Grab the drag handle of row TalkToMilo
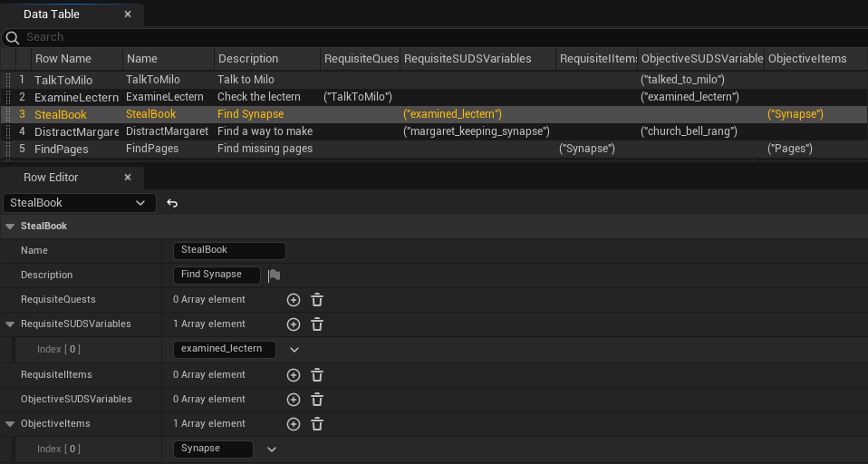This screenshot has height=464, width=868. coord(8,80)
